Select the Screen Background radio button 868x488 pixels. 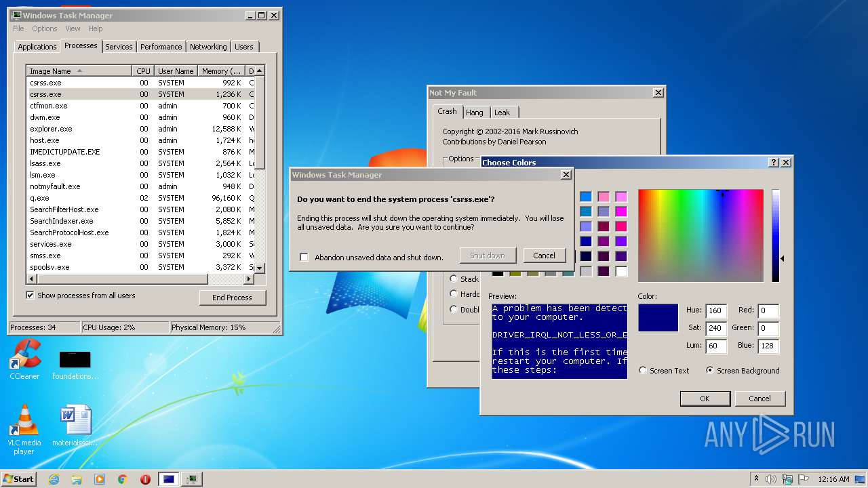(710, 371)
